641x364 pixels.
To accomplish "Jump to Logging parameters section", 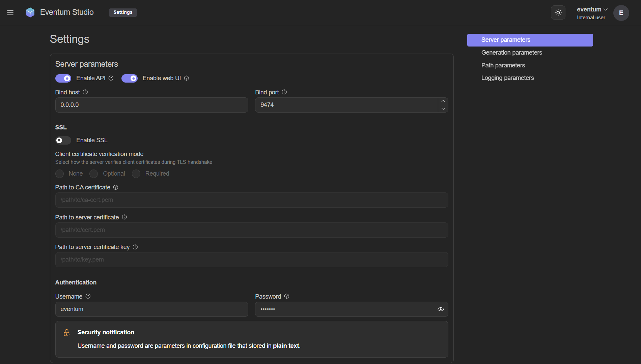I will (507, 78).
